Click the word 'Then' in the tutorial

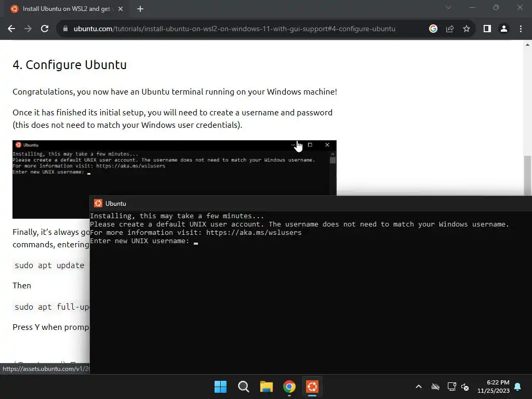point(22,286)
